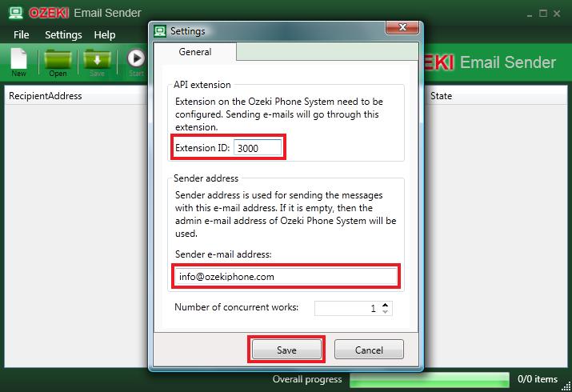Click the Settings dialog title icon
This screenshot has width=572, height=392.
pos(160,31)
